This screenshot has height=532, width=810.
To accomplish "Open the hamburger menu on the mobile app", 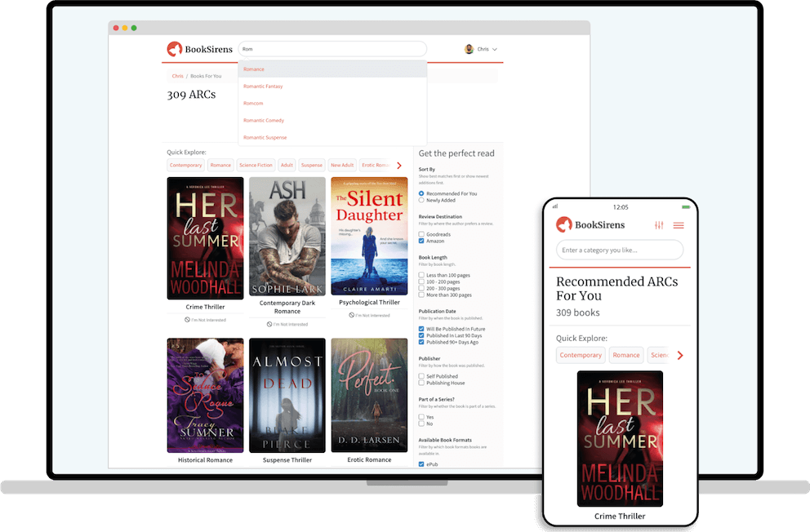I will (x=679, y=225).
